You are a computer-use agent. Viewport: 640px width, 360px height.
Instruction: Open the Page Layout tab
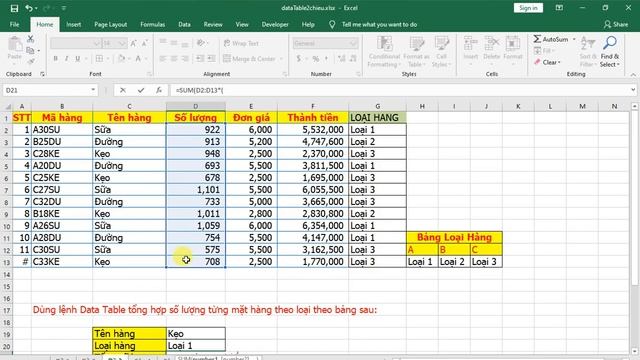111,24
